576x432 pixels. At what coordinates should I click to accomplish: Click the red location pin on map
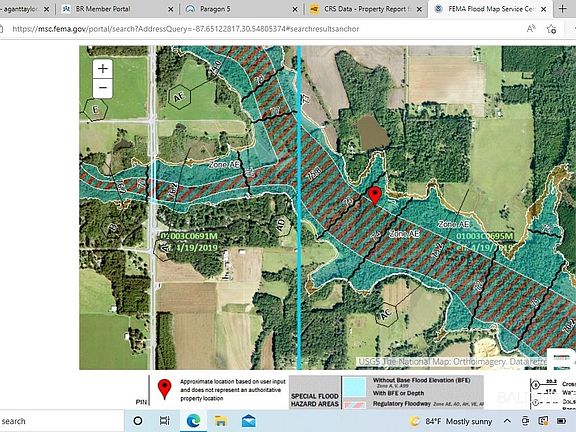coord(374,195)
